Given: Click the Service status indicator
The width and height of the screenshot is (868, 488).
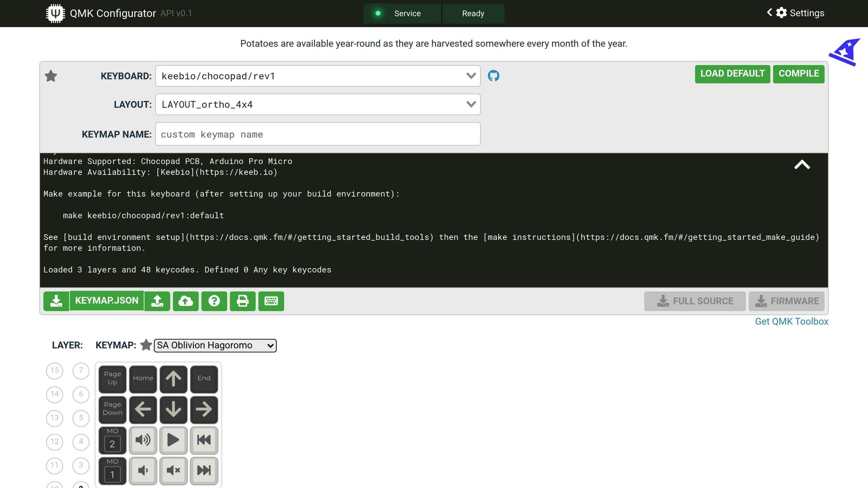Looking at the screenshot, I should [402, 14].
